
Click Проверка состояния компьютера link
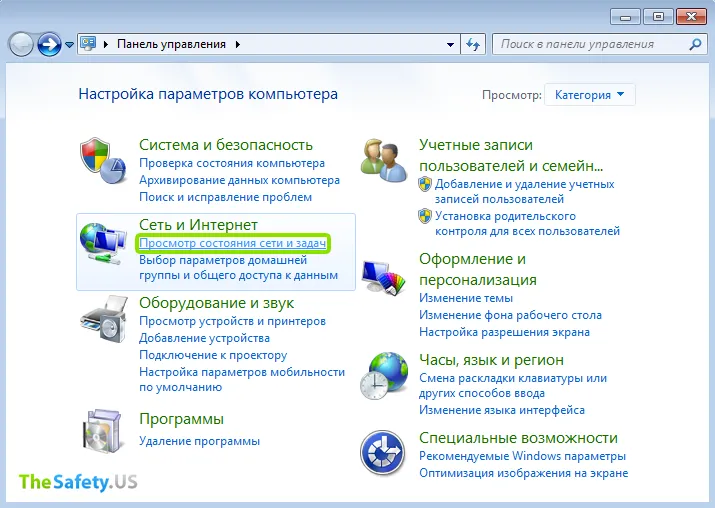232,163
